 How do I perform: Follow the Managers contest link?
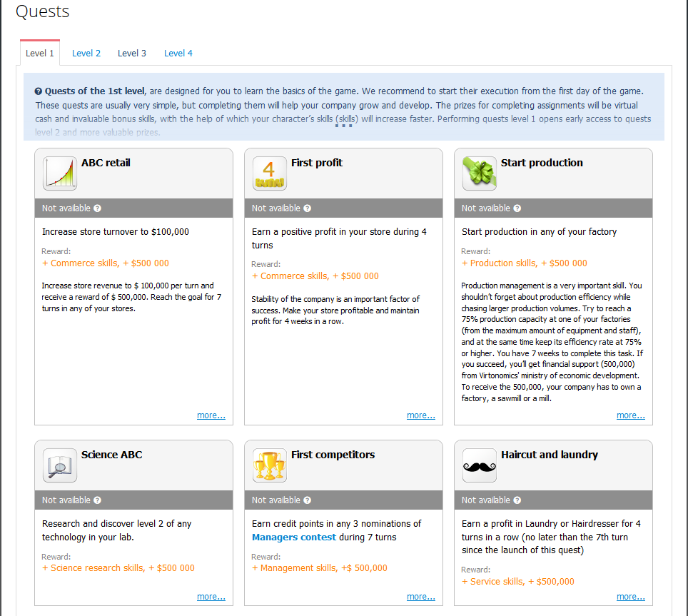click(x=294, y=537)
